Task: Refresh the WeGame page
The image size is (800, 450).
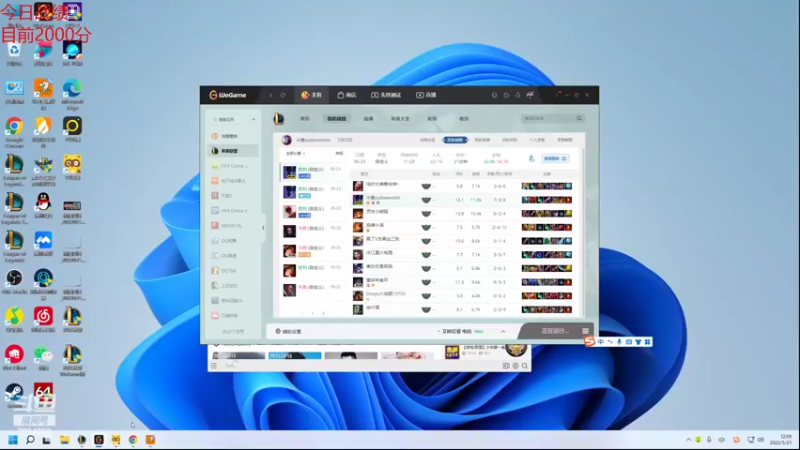Action: coord(283,95)
